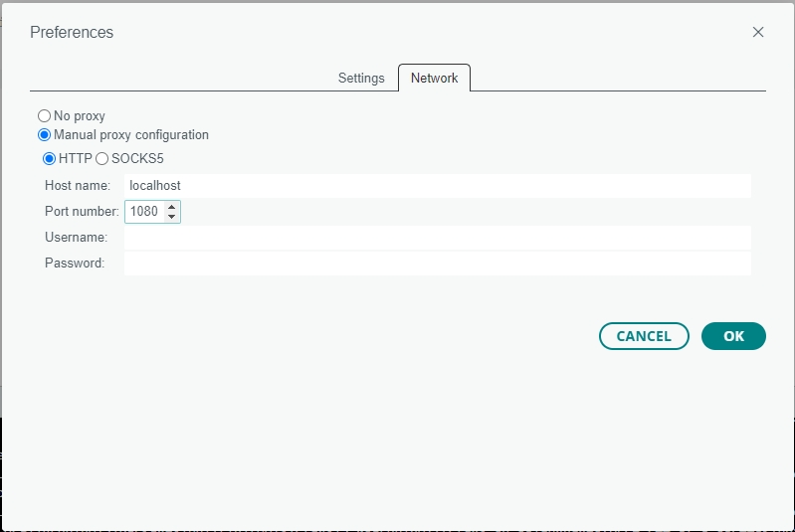Select HTTP proxy type
This screenshot has width=795, height=532.
(x=49, y=158)
